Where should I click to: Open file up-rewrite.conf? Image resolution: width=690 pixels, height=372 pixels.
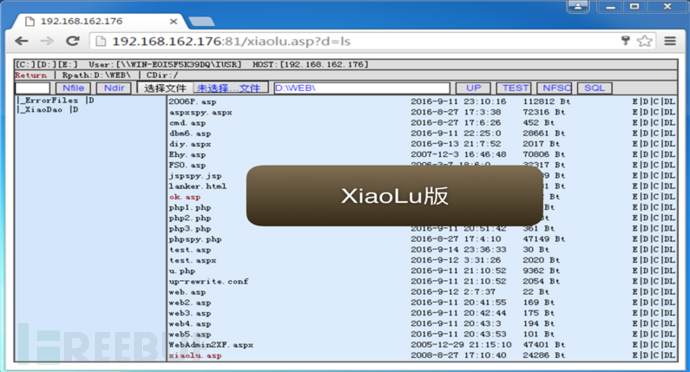point(209,281)
